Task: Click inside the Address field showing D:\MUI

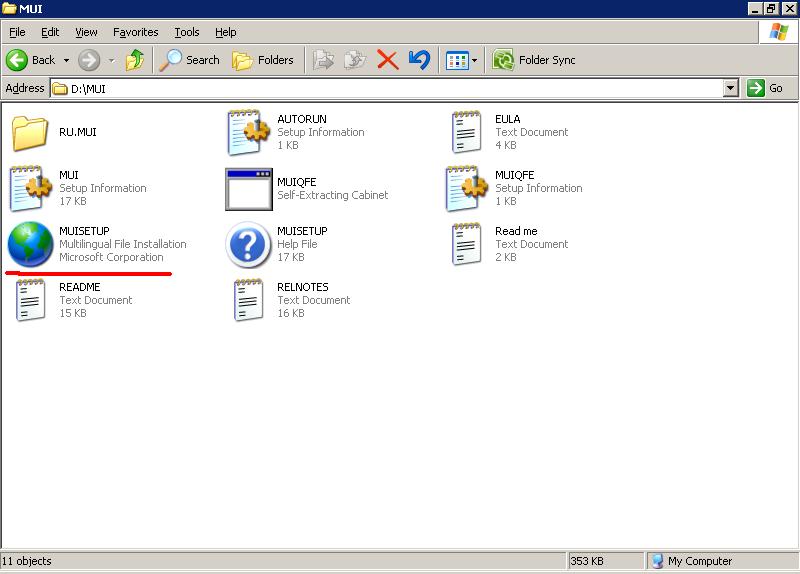Action: (x=390, y=88)
